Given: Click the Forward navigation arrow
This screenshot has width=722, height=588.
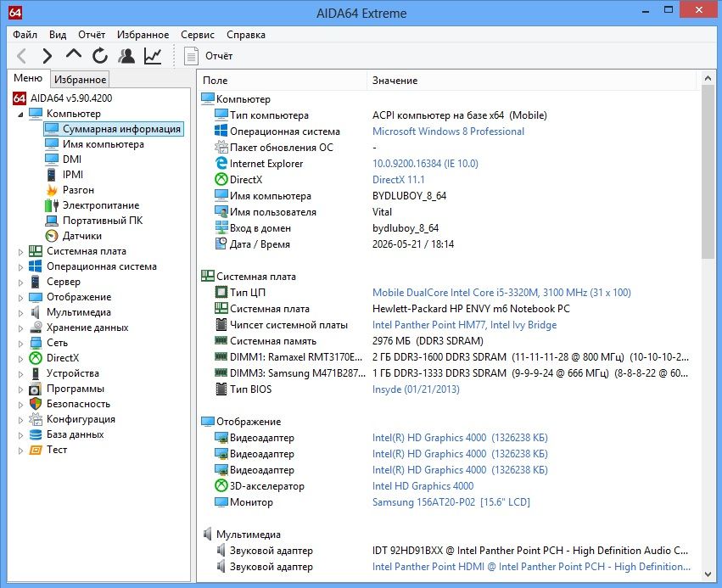Looking at the screenshot, I should coord(47,56).
